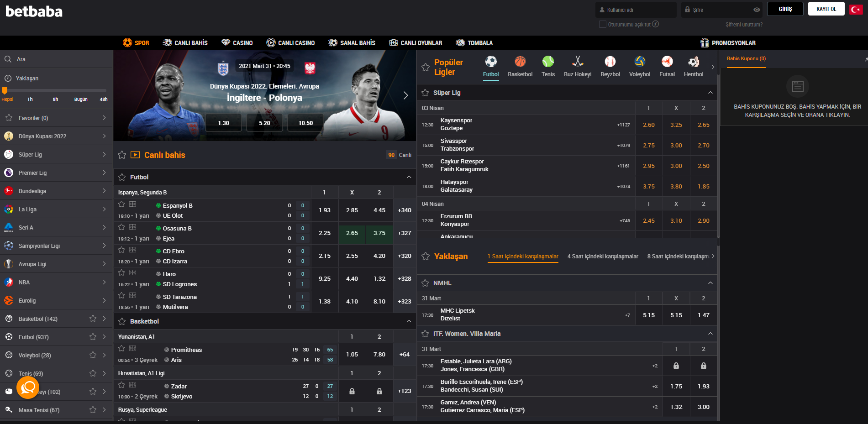868x424 pixels.
Task: Focus the Şifre password field
Action: coord(722,10)
